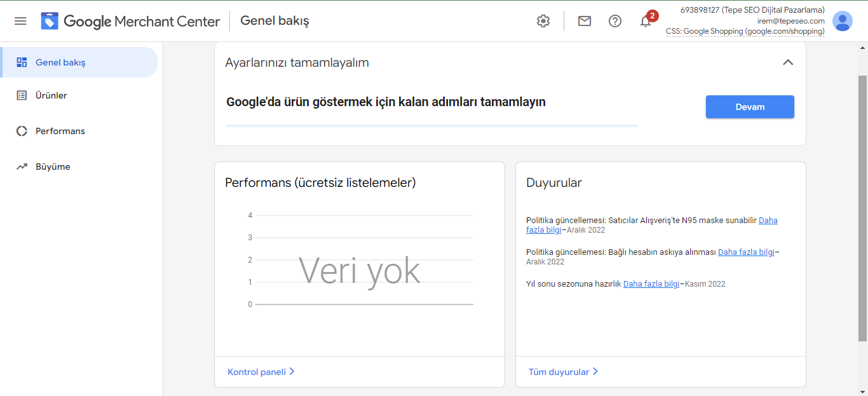
Task: Collapse the Ayarlarınızı tamamlayalım section
Action: tap(788, 62)
